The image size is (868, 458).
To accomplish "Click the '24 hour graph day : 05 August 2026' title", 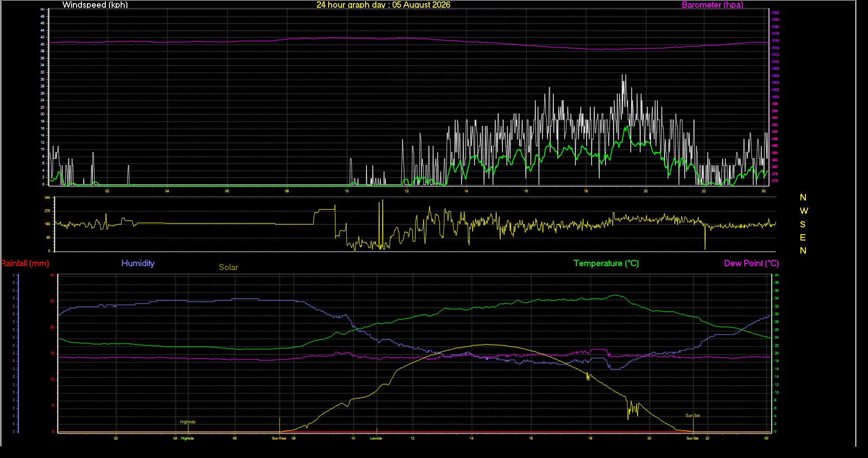I will [x=383, y=5].
